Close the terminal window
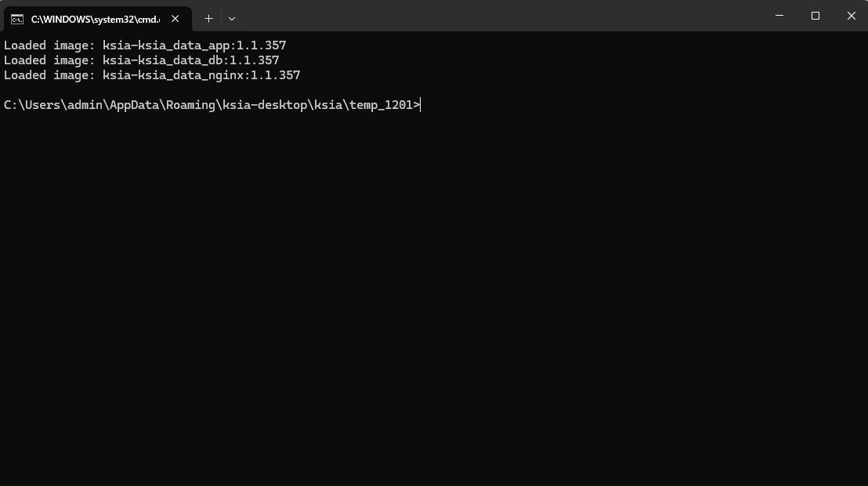Screen dimensions: 868x486 point(852,16)
